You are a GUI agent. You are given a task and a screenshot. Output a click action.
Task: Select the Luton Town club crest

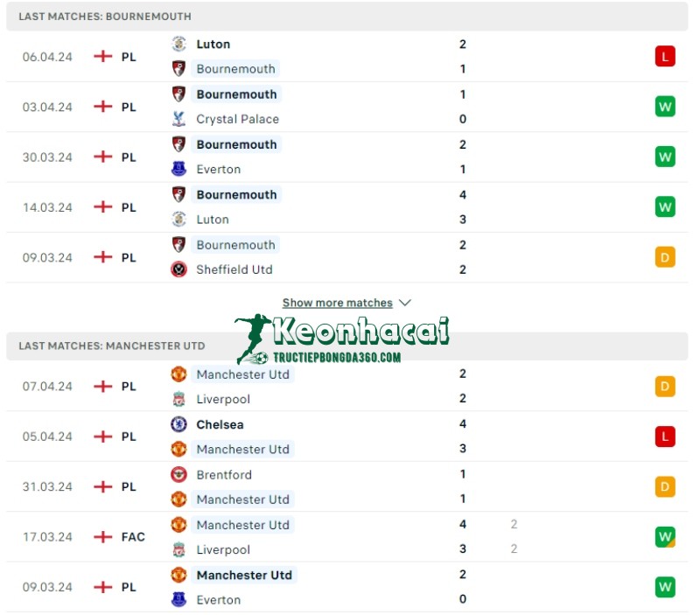point(178,44)
